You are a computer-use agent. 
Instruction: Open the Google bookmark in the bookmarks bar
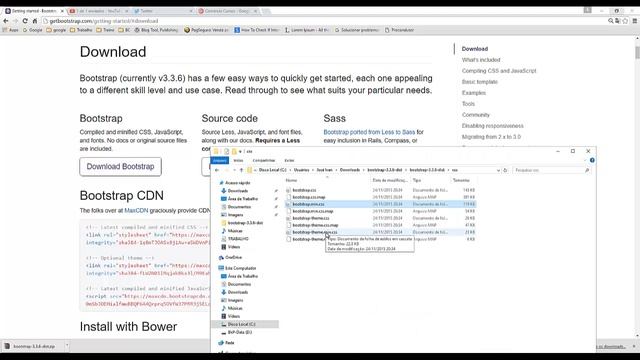(x=33, y=30)
